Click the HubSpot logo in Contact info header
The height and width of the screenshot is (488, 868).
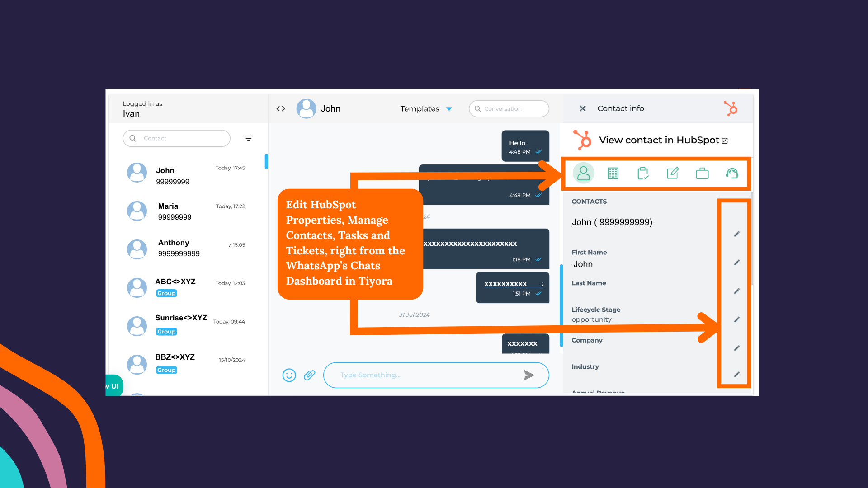(x=731, y=108)
